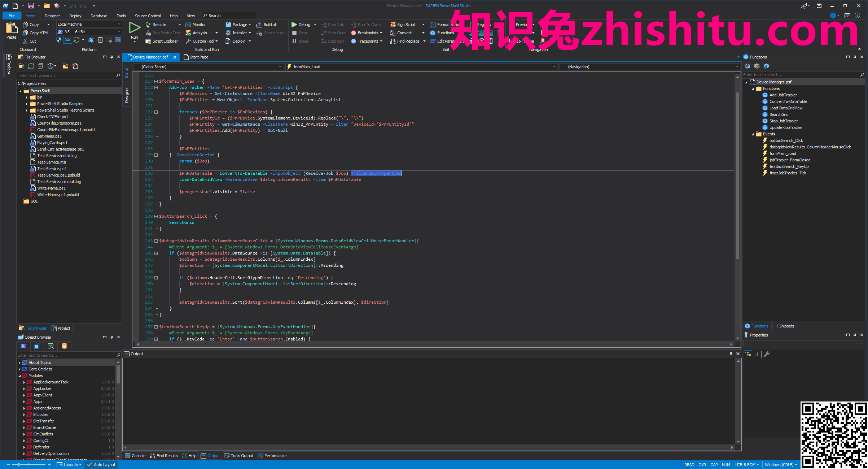The height and width of the screenshot is (469, 868).
Task: Click the ribbon Search field
Action: (x=229, y=16)
